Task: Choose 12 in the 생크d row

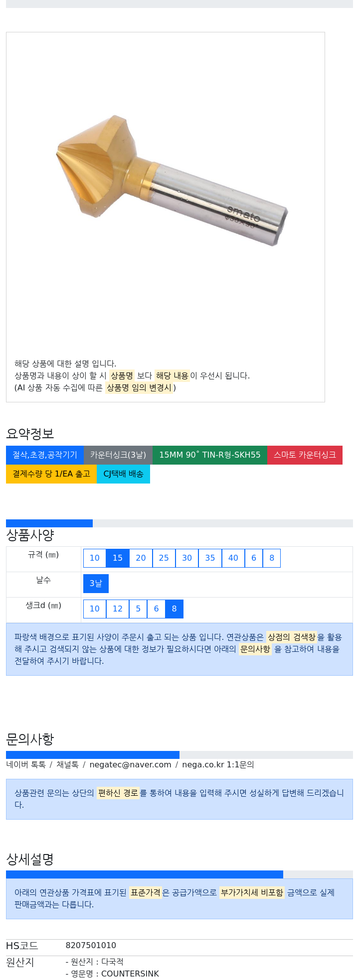Action: pos(118,609)
